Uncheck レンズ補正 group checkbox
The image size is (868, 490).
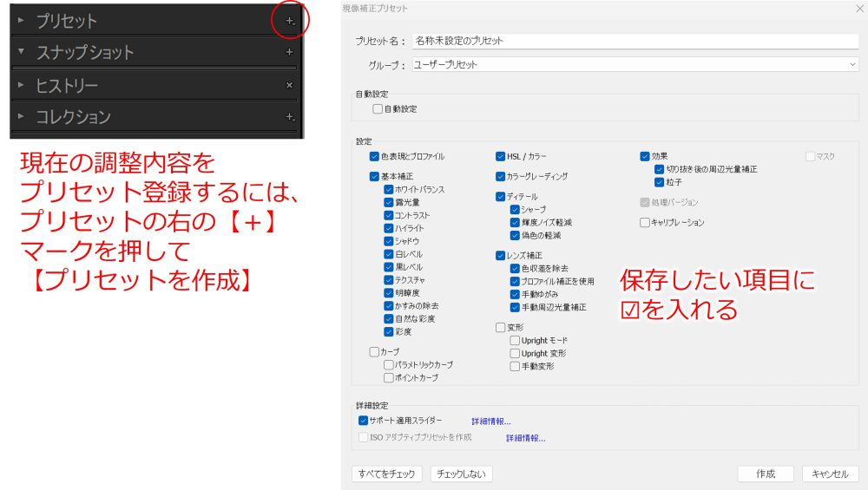pos(501,256)
